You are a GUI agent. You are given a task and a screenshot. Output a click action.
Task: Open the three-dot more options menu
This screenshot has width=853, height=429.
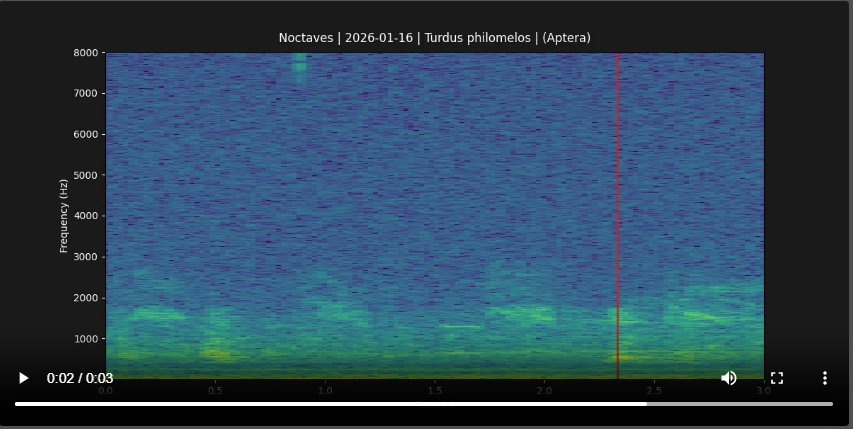click(825, 378)
